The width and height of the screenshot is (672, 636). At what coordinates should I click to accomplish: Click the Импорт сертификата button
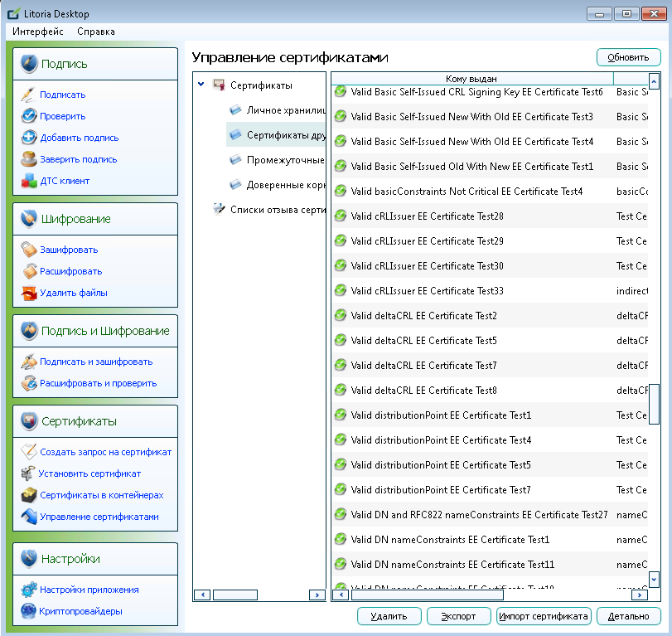543,616
